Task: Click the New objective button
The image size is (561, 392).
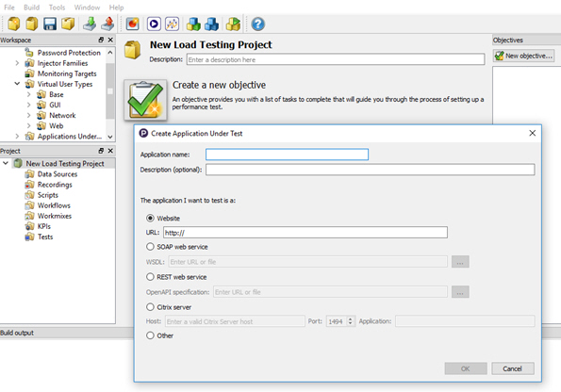Action: (x=524, y=56)
